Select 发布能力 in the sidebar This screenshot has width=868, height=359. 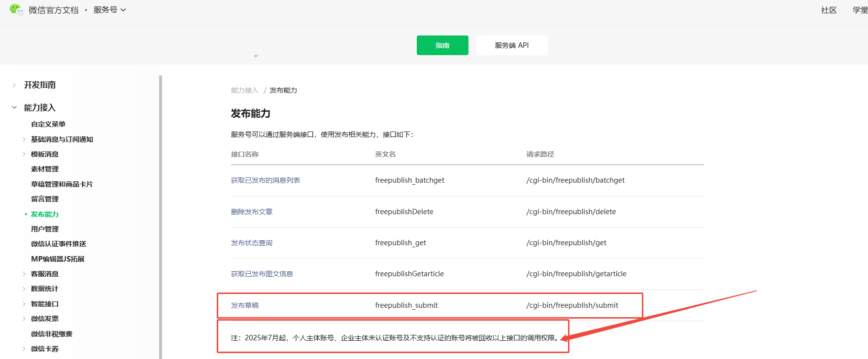45,214
